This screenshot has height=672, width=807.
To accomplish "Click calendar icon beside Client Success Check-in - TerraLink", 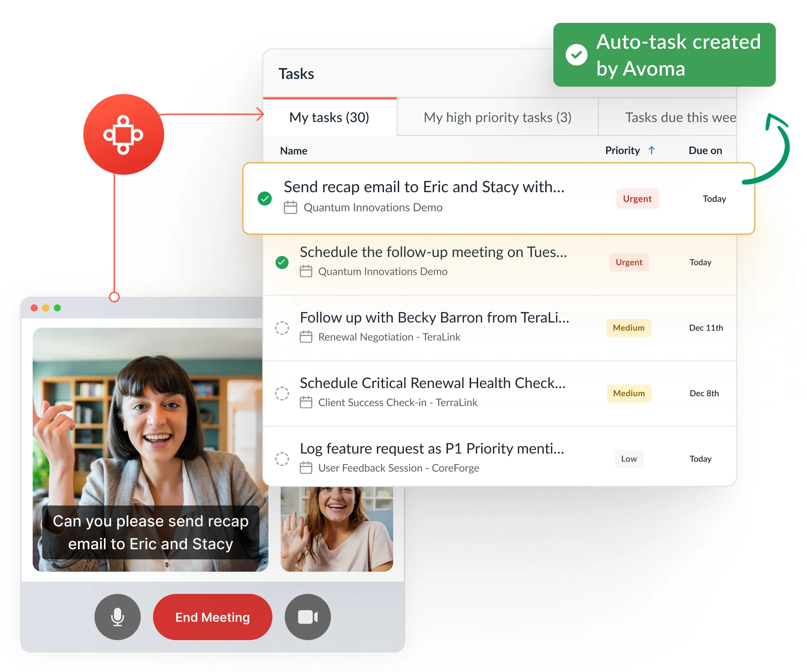I will (306, 403).
